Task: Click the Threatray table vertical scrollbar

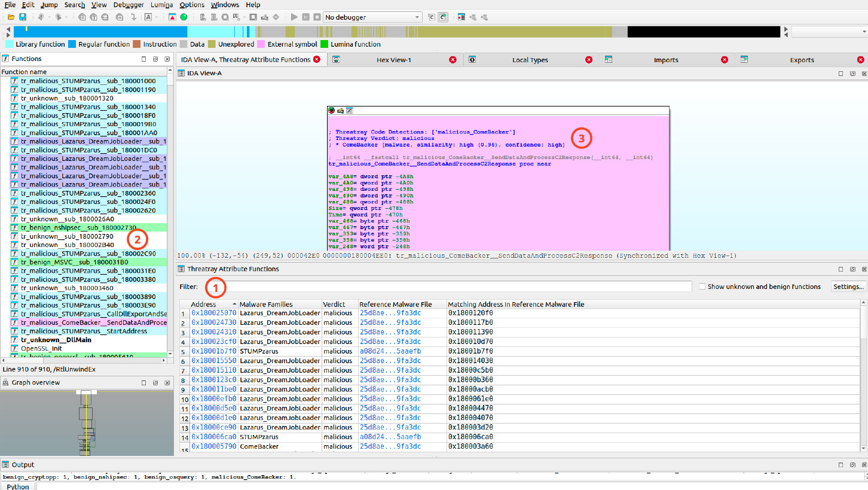Action: [x=864, y=377]
